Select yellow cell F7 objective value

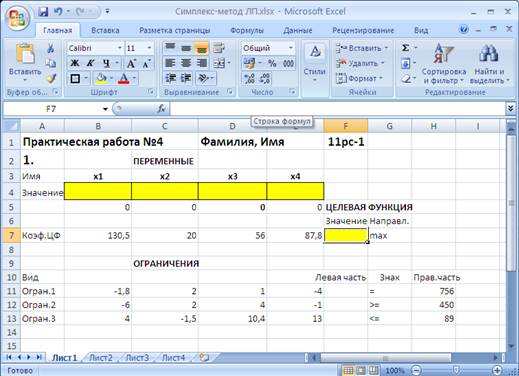click(346, 235)
